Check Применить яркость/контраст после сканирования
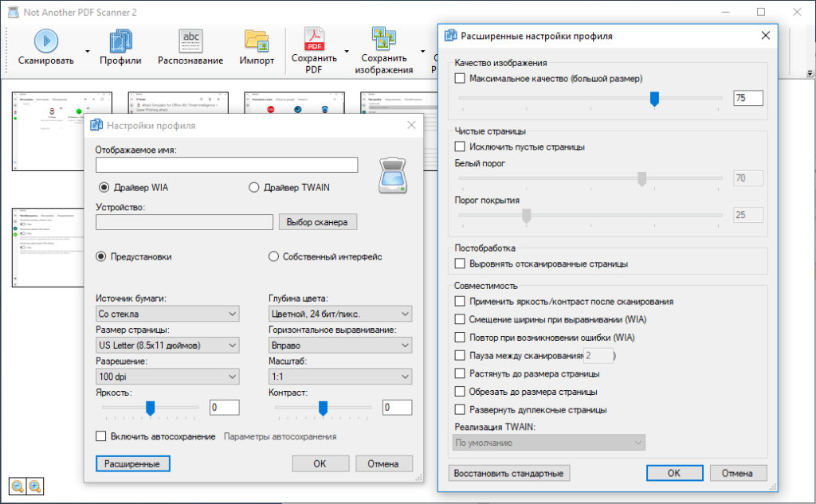This screenshot has width=816, height=504. pos(460,301)
